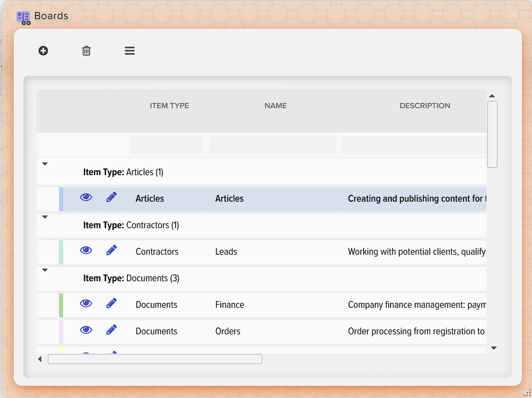Maximize the Boards window
This screenshot has height=398, width=532.
coord(475,14)
